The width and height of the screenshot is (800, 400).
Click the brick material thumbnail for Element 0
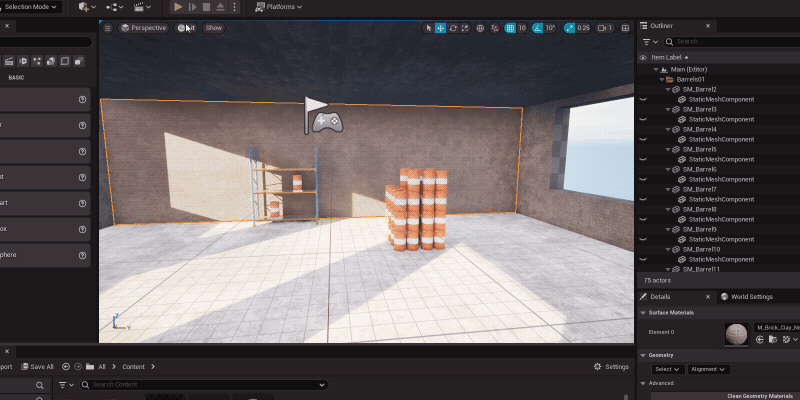click(x=736, y=335)
